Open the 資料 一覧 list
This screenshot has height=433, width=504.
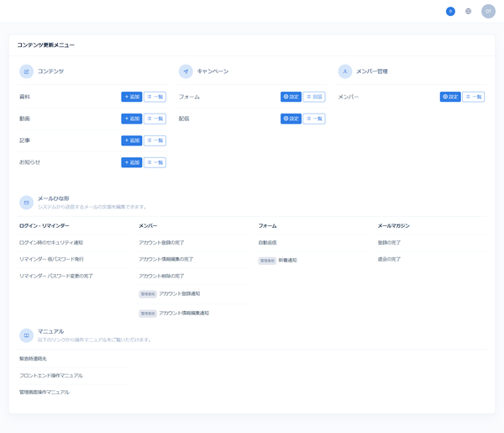click(155, 97)
